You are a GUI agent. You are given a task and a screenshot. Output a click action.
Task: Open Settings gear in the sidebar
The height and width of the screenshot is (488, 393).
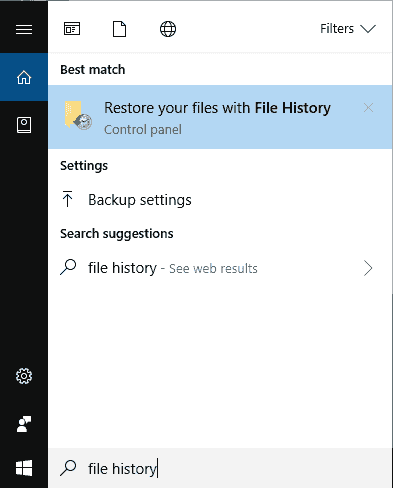[x=24, y=376]
